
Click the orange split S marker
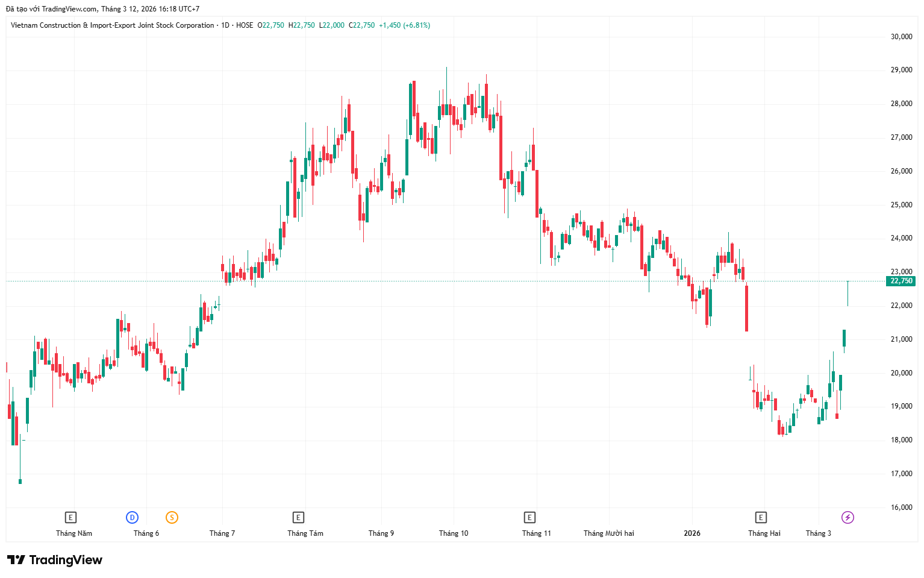[x=172, y=517]
